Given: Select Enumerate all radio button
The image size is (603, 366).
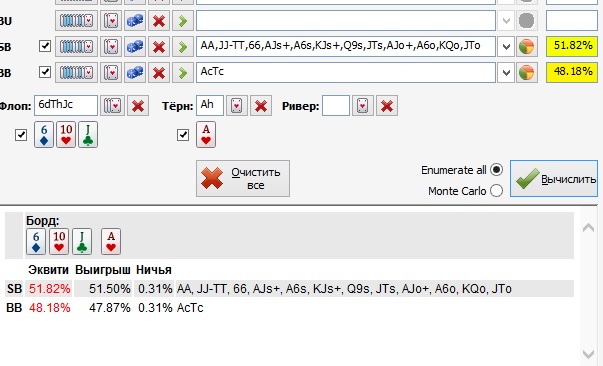Looking at the screenshot, I should (x=496, y=170).
